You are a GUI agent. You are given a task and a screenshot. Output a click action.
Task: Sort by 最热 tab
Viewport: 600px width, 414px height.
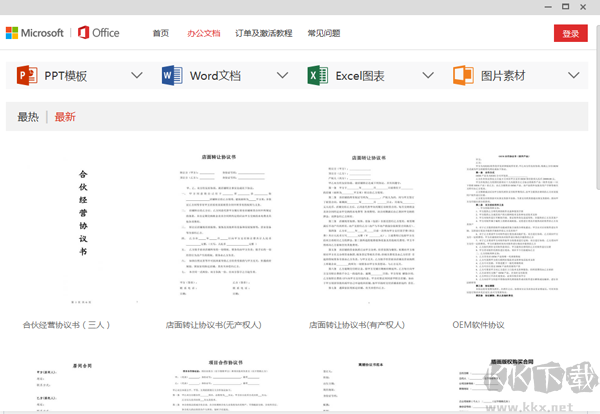(x=28, y=117)
